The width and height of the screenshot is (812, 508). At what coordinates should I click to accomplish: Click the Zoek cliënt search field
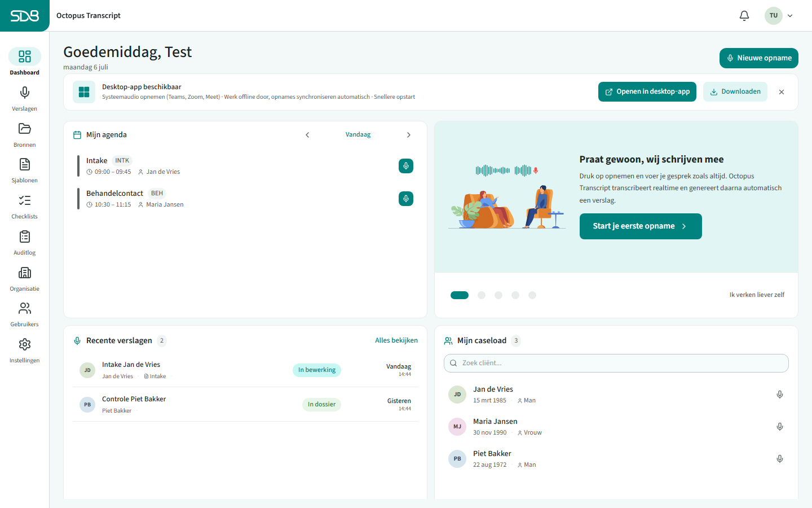[x=616, y=363]
